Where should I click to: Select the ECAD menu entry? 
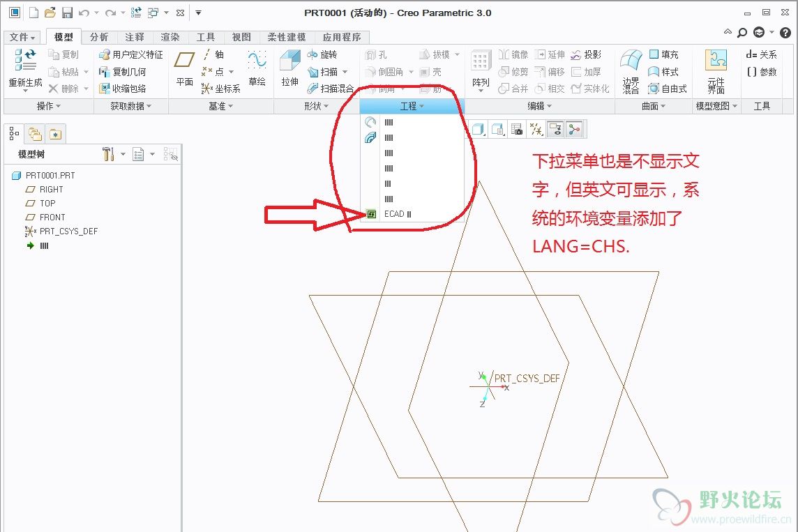413,214
